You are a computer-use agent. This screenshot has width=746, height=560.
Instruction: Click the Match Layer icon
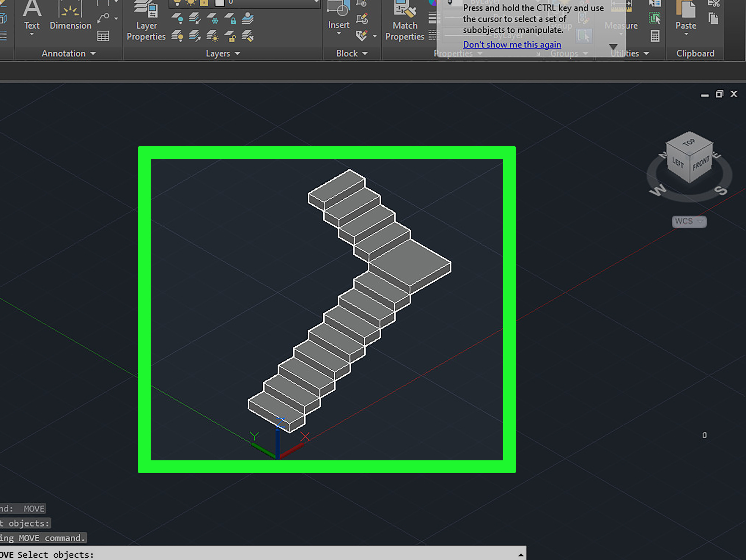click(x=248, y=36)
